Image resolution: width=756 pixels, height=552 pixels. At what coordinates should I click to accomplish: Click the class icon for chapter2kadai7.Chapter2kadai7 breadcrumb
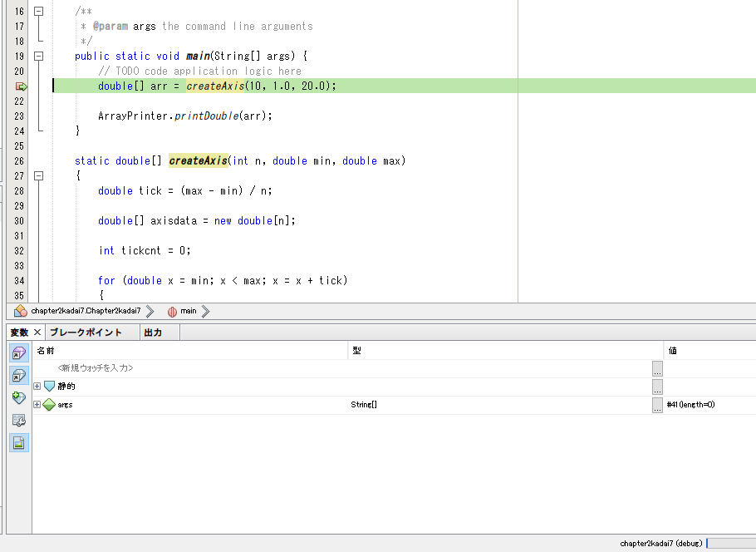click(20, 311)
